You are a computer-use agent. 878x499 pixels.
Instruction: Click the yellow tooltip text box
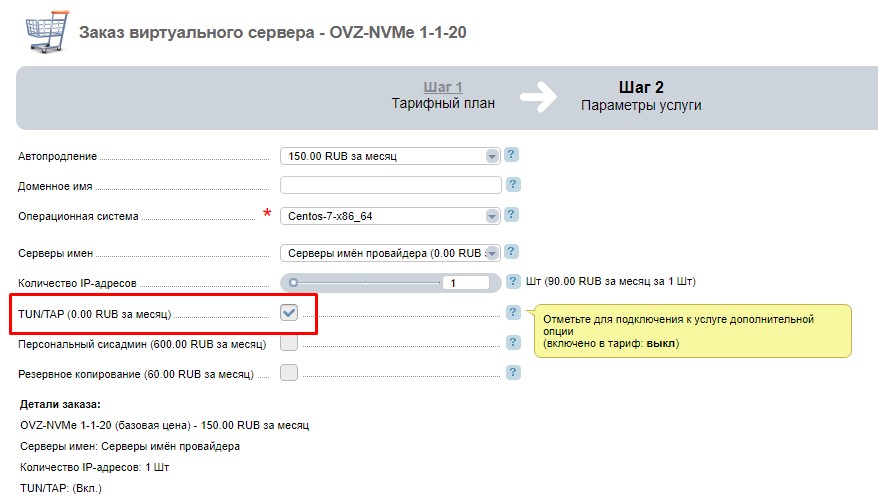pos(693,331)
